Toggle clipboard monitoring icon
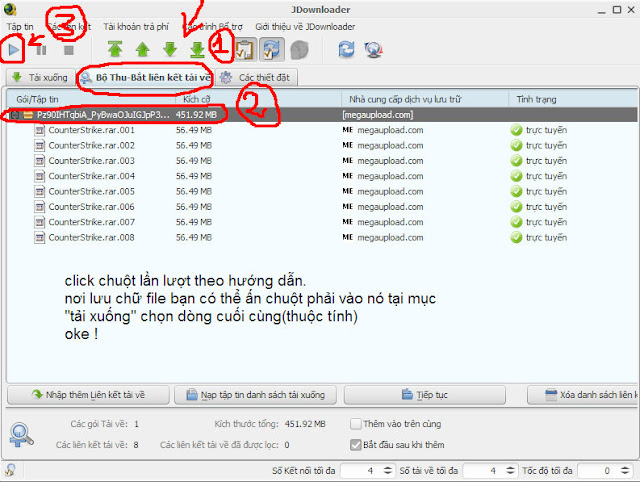The width and height of the screenshot is (640, 482). [245, 50]
